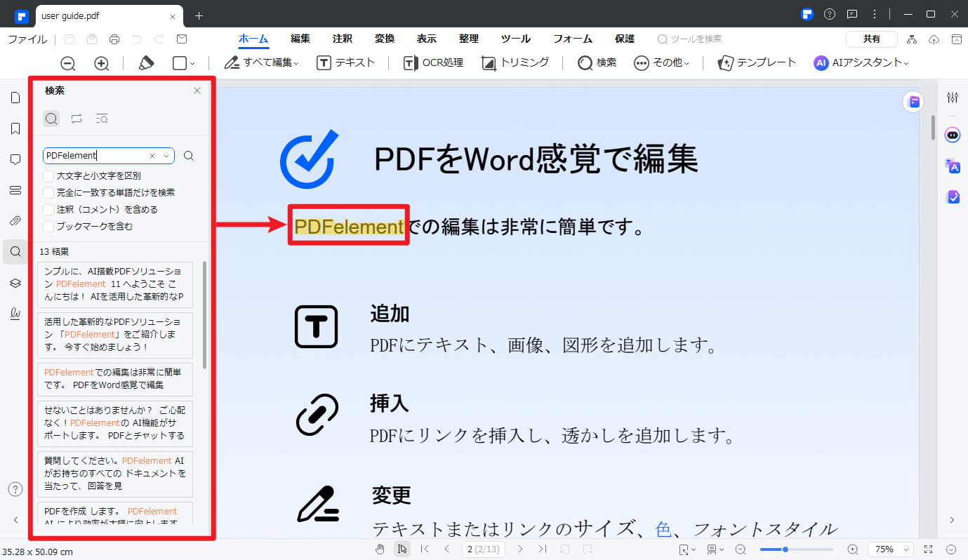The width and height of the screenshot is (968, 560).
Task: Open the すべて編集 dropdown
Action: click(x=261, y=62)
